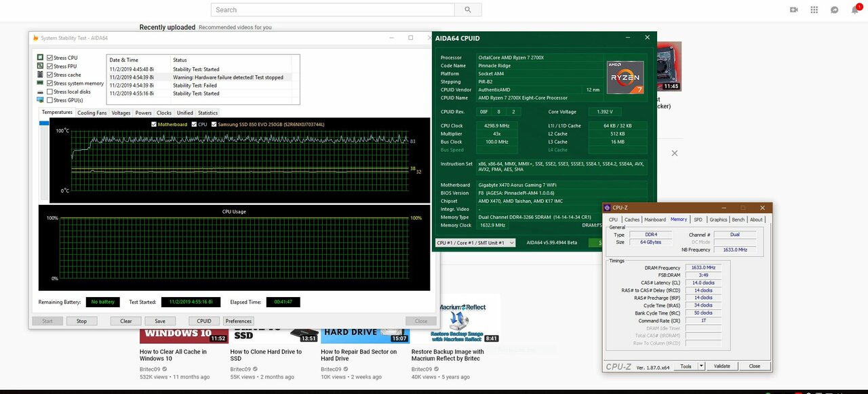The height and width of the screenshot is (394, 868).
Task: Open YouTube messages speech bubble icon
Action: [835, 10]
